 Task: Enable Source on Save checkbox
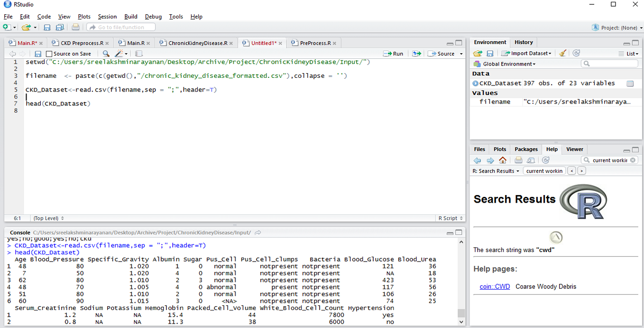pyautogui.click(x=49, y=54)
